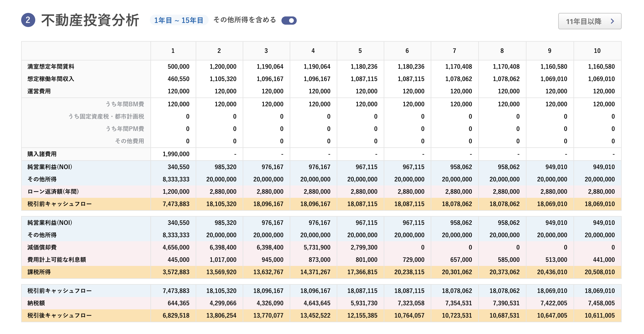Click the 減価償却費 row label

42,247
